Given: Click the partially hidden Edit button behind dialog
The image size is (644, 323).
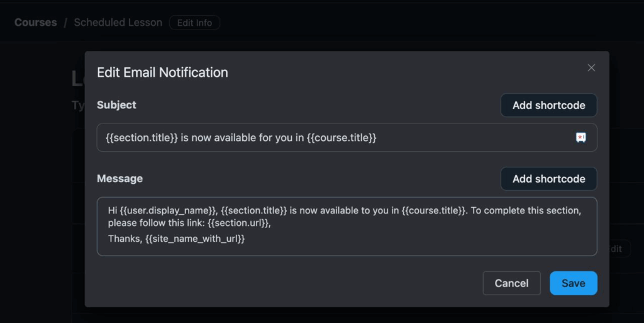Looking at the screenshot, I should pos(617,249).
